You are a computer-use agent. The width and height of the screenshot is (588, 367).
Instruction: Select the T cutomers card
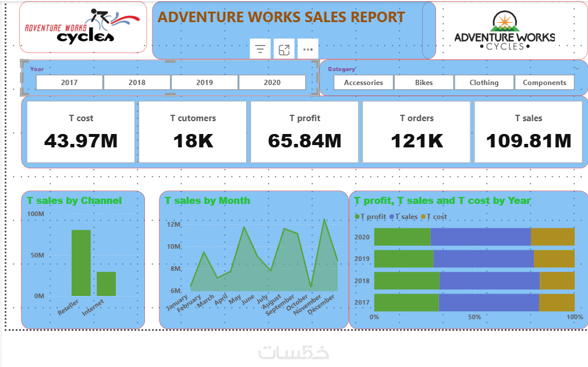click(193, 132)
